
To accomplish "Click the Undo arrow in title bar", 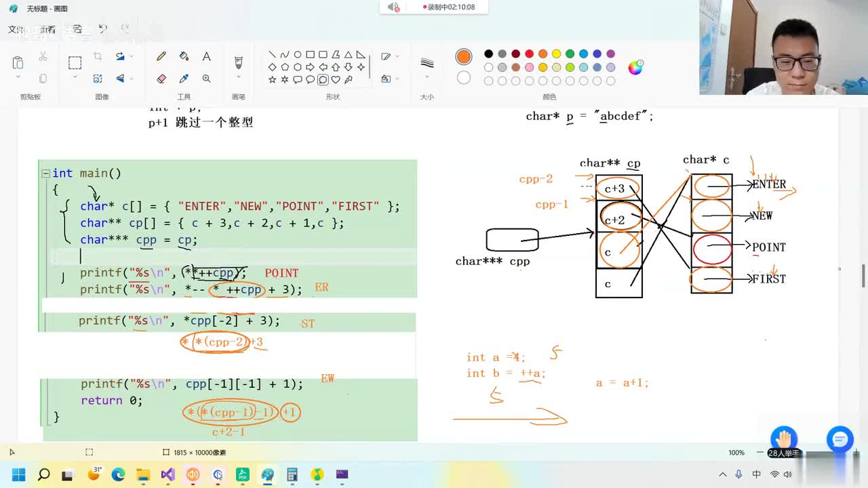I will coord(102,28).
